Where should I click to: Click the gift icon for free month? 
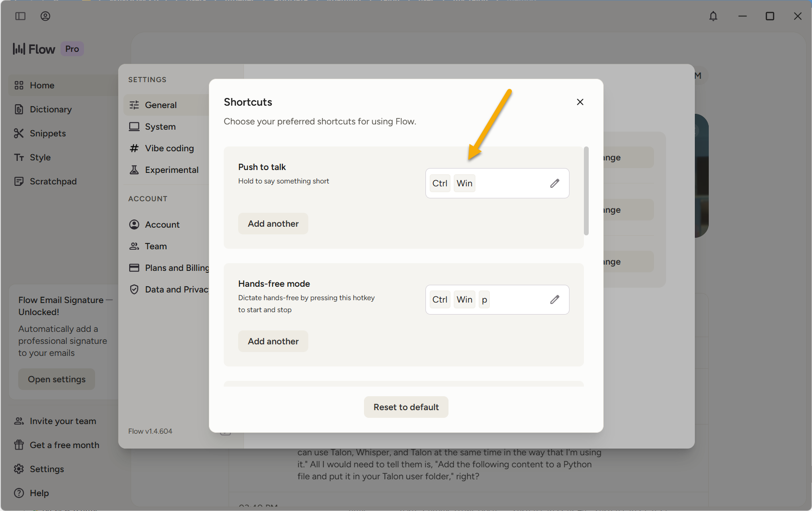19,445
